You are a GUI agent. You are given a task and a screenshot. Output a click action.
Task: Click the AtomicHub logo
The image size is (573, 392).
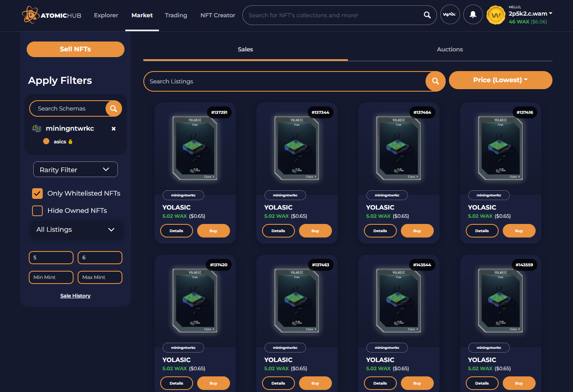pyautogui.click(x=52, y=15)
